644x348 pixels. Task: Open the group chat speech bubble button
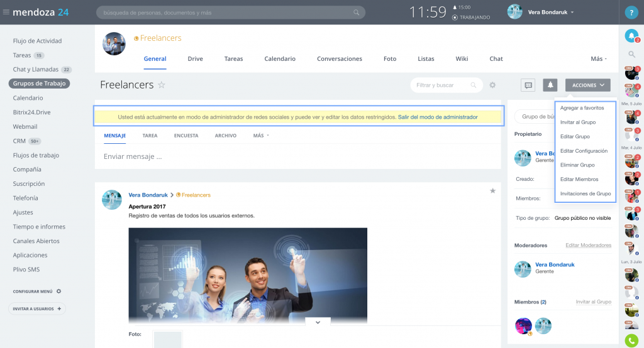coord(528,85)
